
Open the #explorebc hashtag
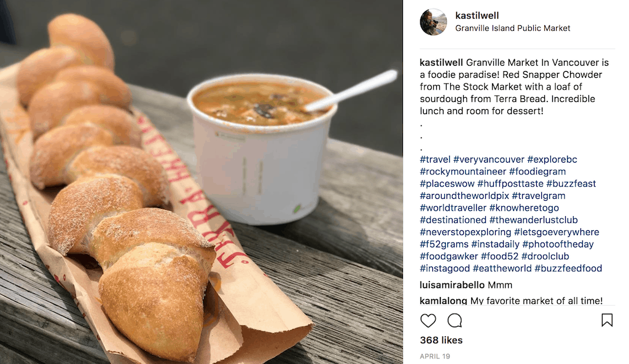click(552, 159)
